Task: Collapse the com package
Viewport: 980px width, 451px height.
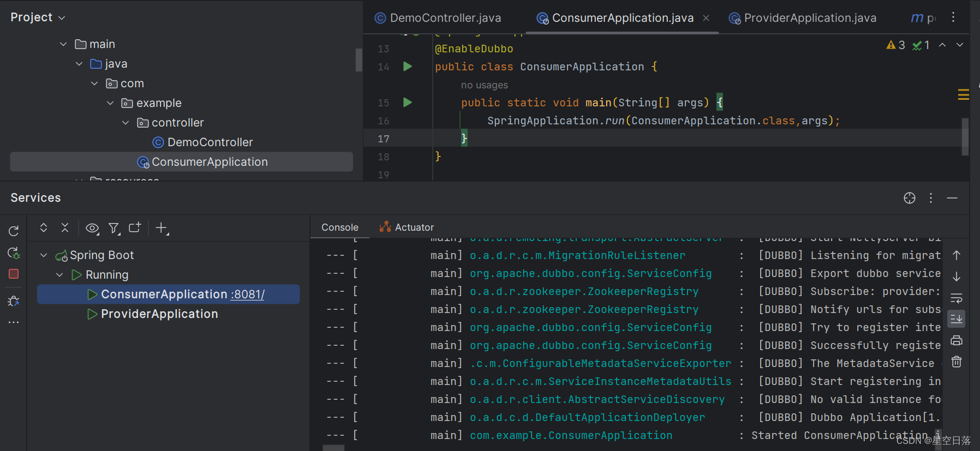Action: pyautogui.click(x=94, y=83)
